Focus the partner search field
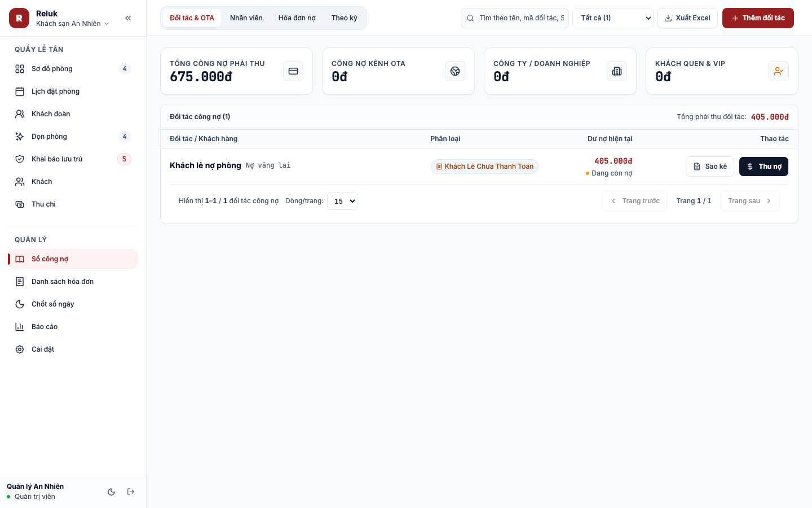 pos(515,18)
